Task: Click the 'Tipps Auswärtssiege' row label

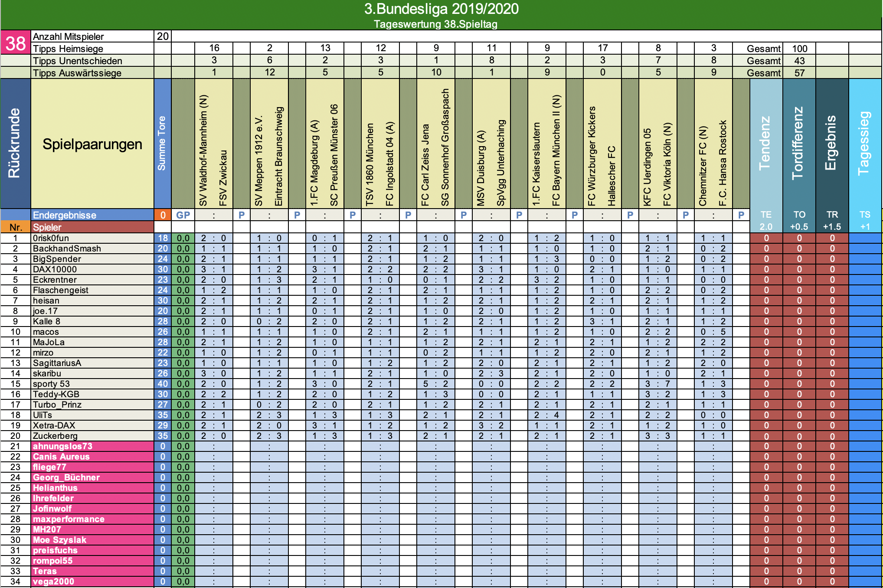Action: point(92,73)
